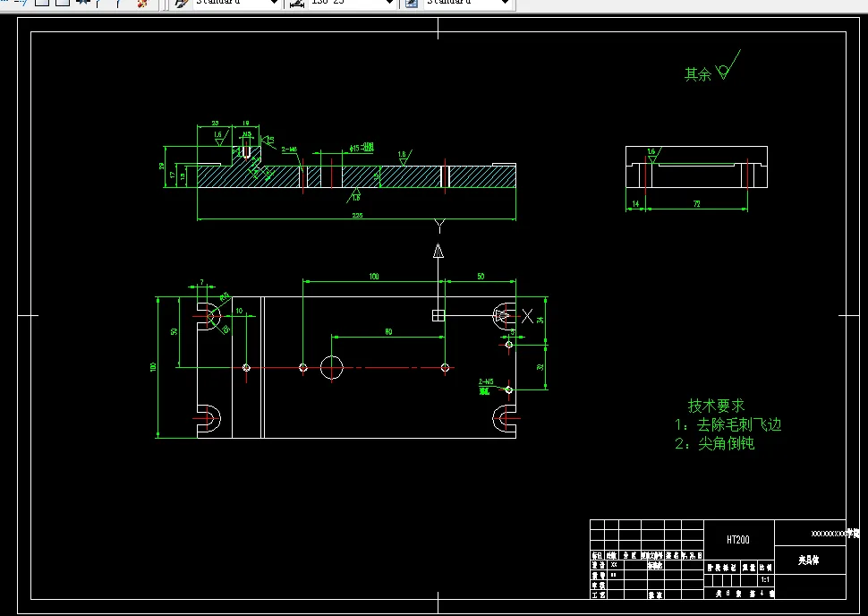Screen dimensions: 868x616
Task: Select the 阶段标记 cell in the title block
Action: tap(722, 568)
